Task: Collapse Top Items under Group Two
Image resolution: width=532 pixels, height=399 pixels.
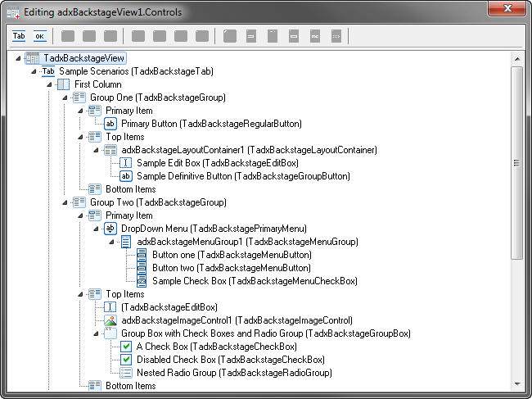Action: click(x=80, y=294)
